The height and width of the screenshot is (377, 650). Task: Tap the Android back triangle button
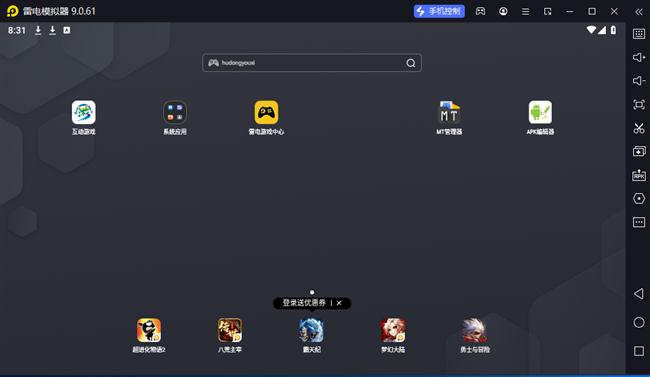coord(639,294)
